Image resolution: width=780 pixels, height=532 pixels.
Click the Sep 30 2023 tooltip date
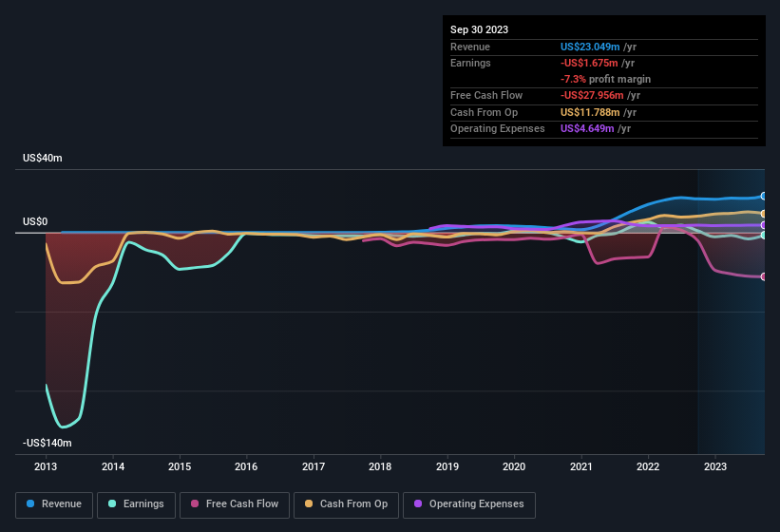point(479,29)
